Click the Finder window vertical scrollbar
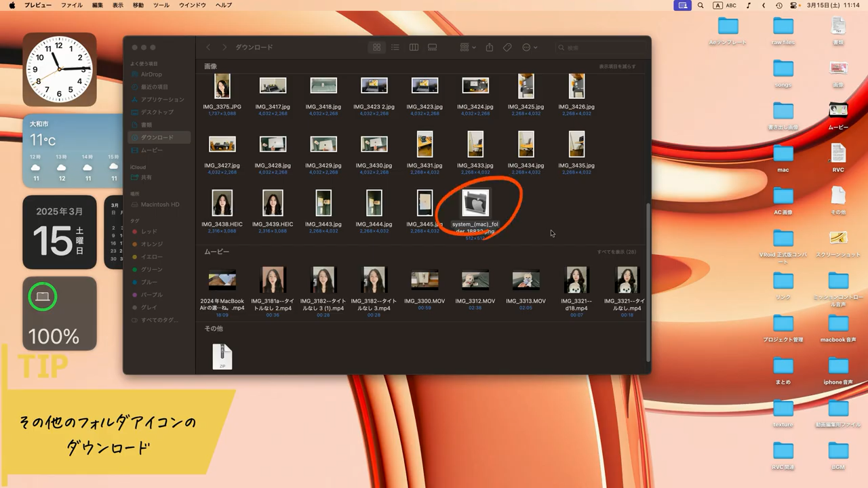The image size is (868, 488). (x=648, y=283)
